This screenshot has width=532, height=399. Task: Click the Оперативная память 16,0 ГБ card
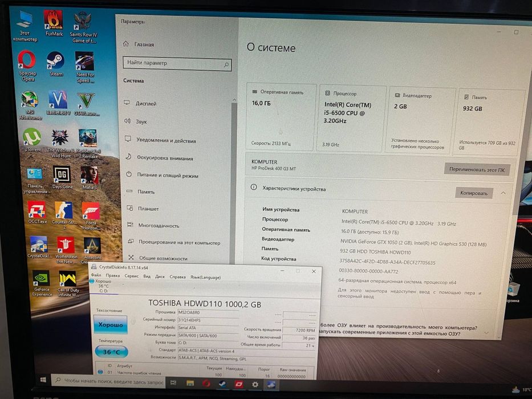click(x=281, y=116)
